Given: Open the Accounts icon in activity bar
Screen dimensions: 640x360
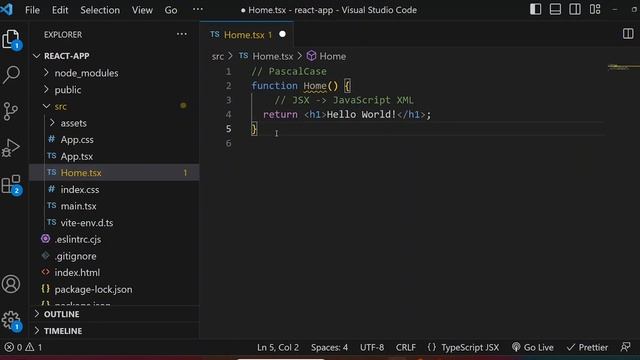Looking at the screenshot, I should (11, 284).
